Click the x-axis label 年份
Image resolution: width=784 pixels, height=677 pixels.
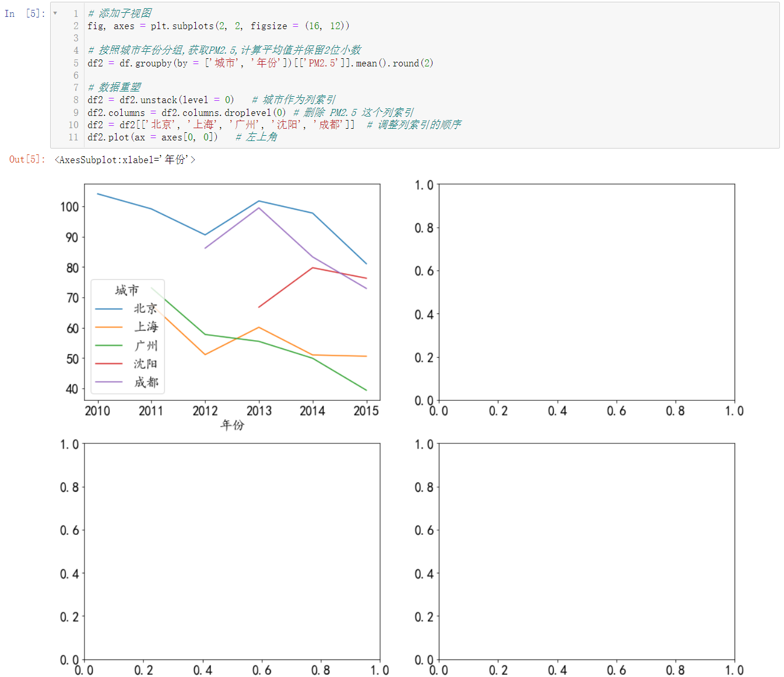[232, 425]
